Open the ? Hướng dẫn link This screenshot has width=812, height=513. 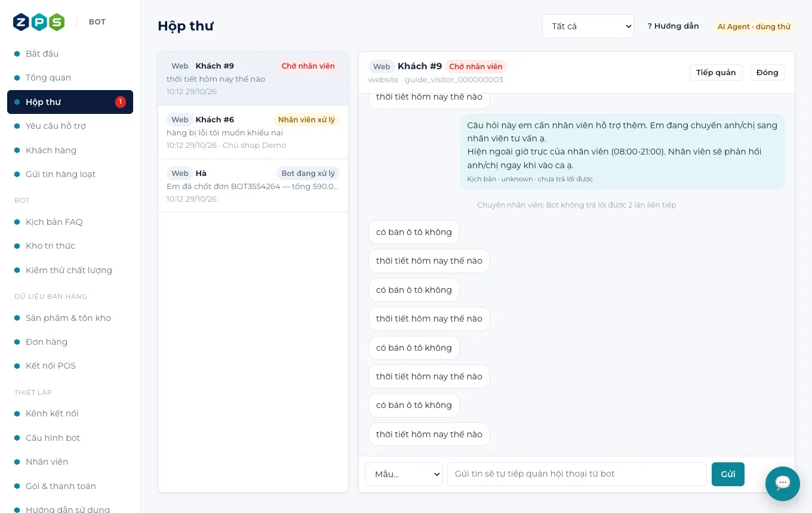(673, 26)
